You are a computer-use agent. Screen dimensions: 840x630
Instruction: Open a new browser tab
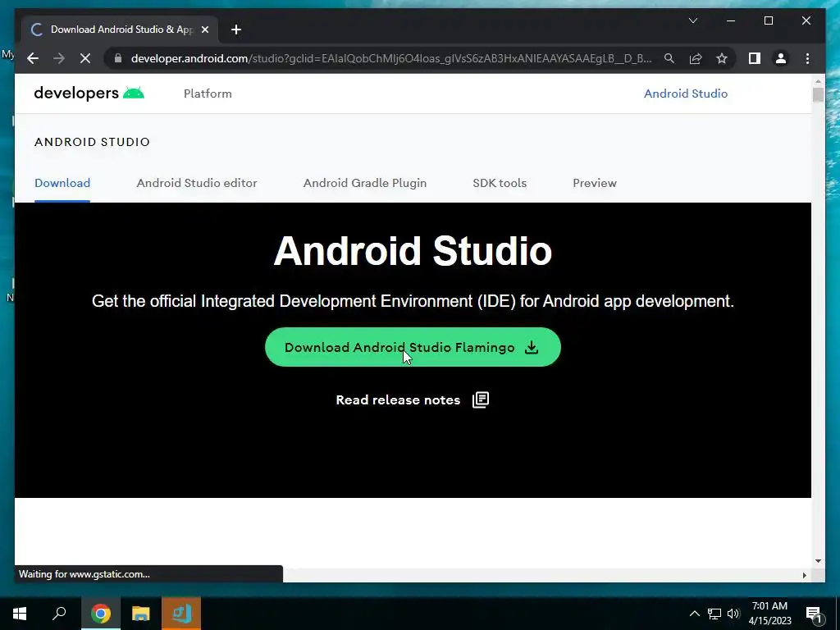coord(236,30)
